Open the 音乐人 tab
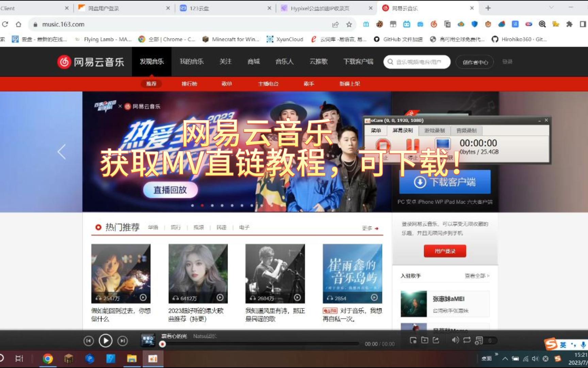Screen dimensions: 588x368 pyautogui.click(x=284, y=62)
